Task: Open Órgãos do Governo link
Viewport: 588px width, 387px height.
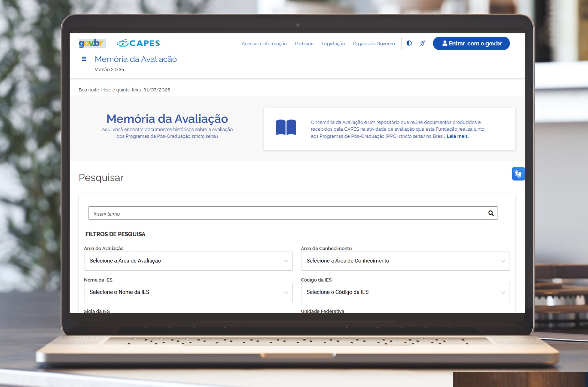Action: [374, 44]
